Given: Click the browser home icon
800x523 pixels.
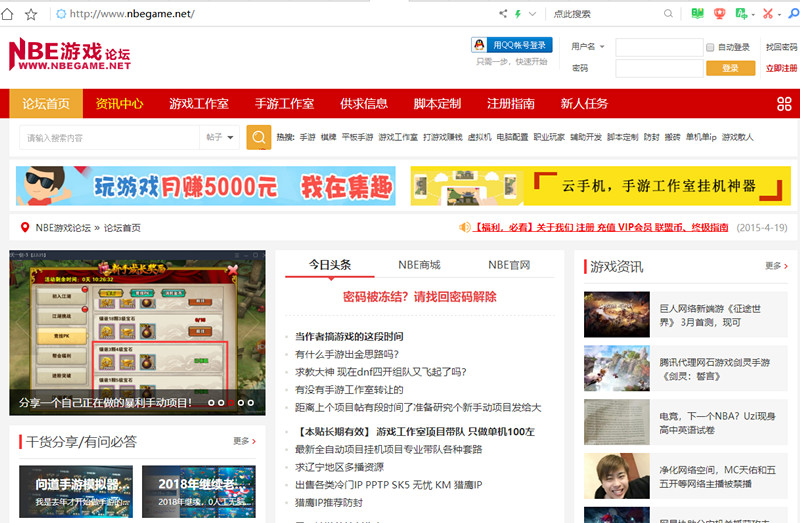Looking at the screenshot, I should 7,14.
